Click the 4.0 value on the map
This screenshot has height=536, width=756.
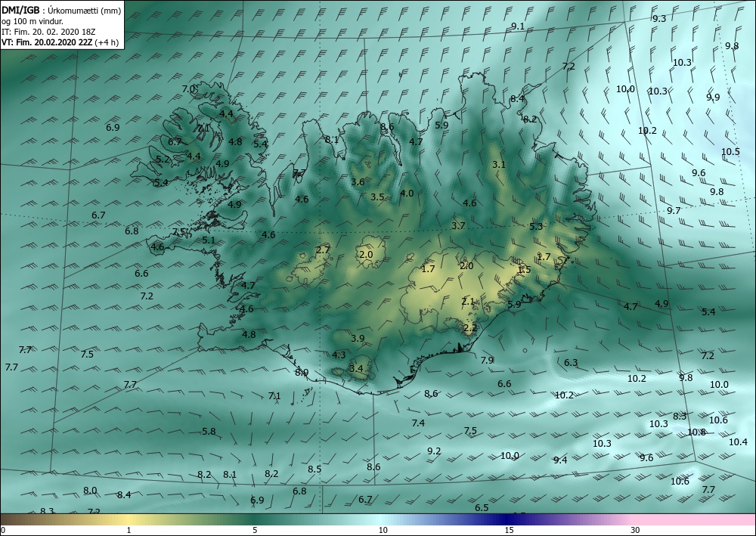click(407, 194)
